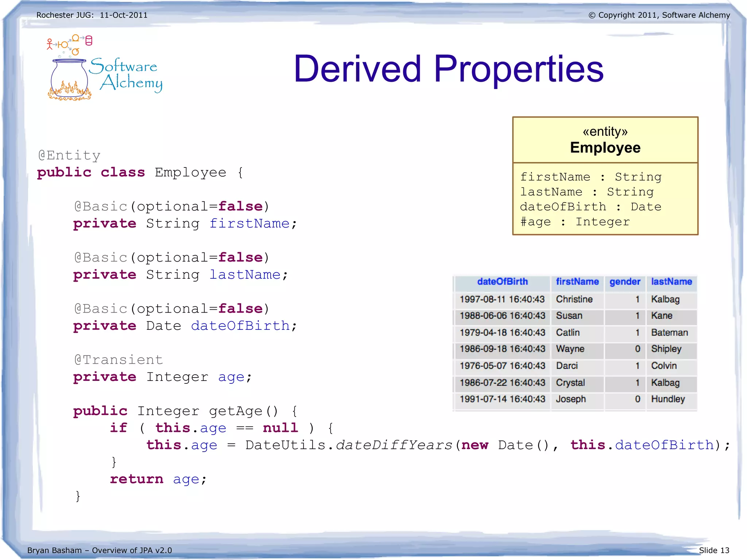This screenshot has height=560, width=747.
Task: Click the Employee entity box header
Action: pos(605,140)
